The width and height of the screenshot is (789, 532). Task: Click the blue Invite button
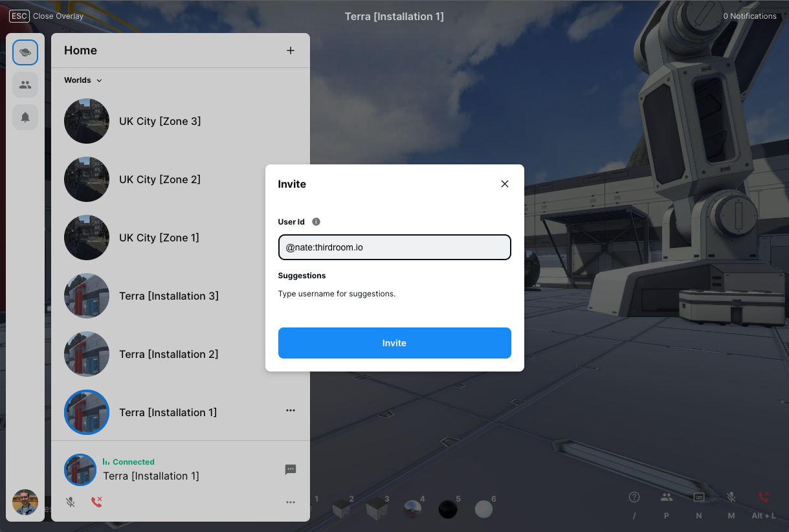coord(394,343)
